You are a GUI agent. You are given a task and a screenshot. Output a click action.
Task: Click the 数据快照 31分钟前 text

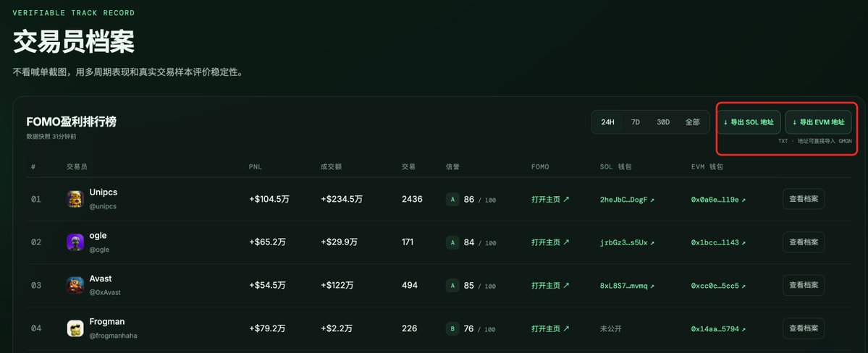pyautogui.click(x=51, y=137)
